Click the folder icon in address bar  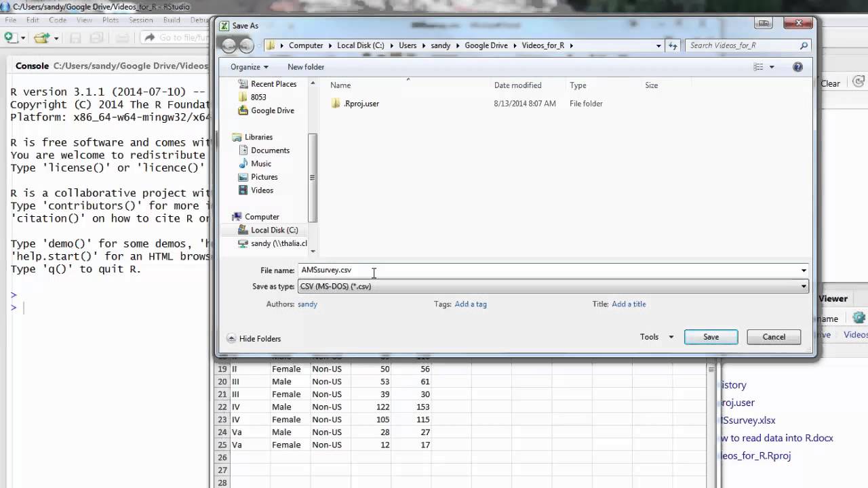[x=271, y=45]
